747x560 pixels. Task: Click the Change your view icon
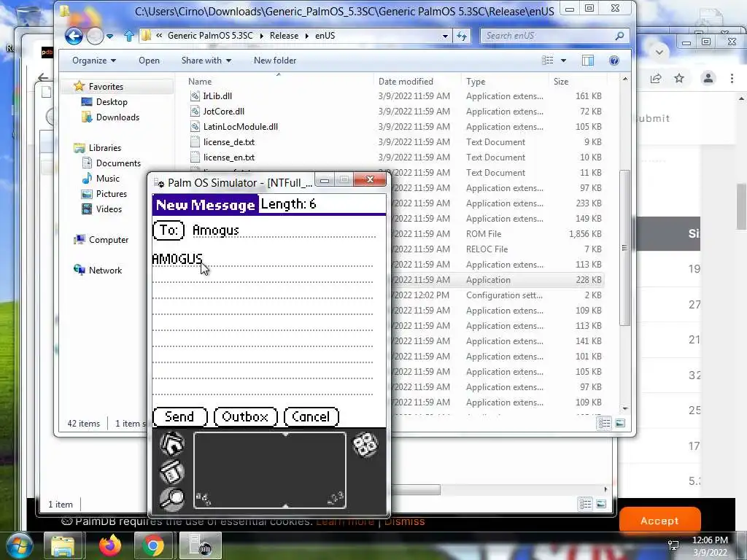tap(548, 61)
